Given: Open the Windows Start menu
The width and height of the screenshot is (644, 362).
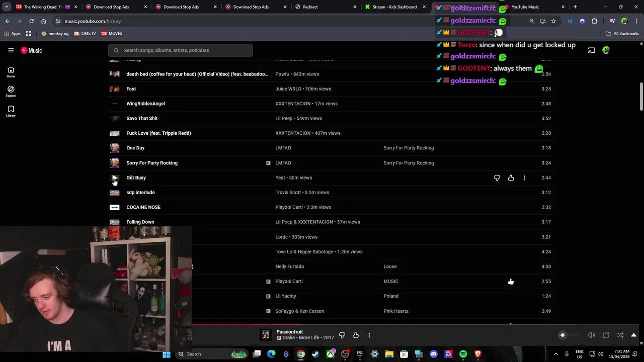Looking at the screenshot, I should (x=166, y=354).
